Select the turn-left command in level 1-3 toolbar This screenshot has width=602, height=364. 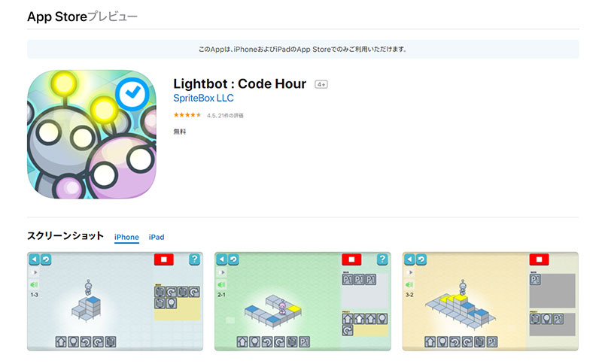click(86, 341)
